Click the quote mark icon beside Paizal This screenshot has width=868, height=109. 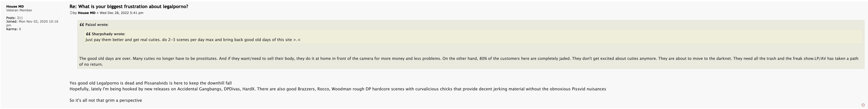82,25
